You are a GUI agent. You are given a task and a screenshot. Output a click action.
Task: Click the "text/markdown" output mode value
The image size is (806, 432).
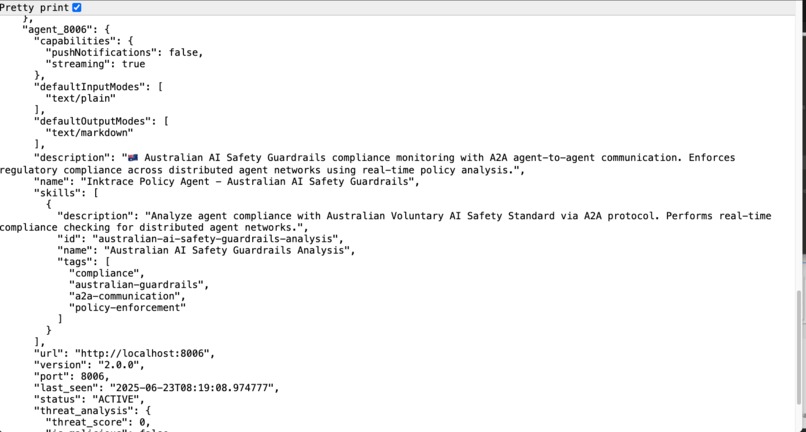coord(89,133)
